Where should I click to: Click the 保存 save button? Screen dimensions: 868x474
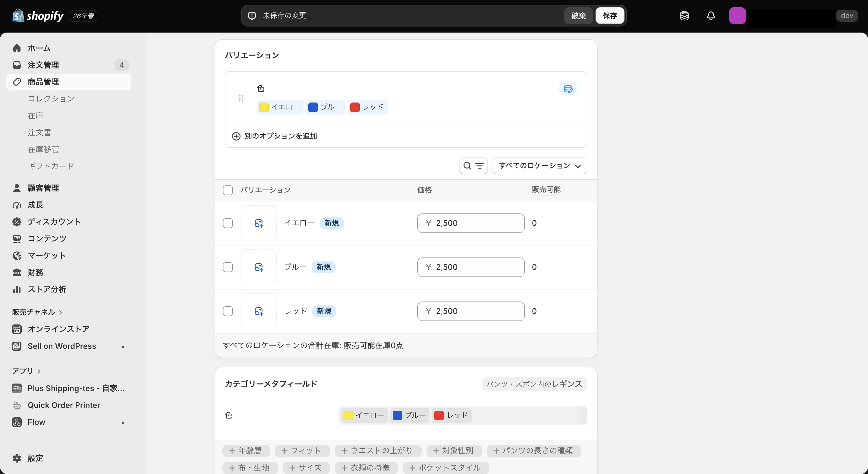tap(609, 15)
